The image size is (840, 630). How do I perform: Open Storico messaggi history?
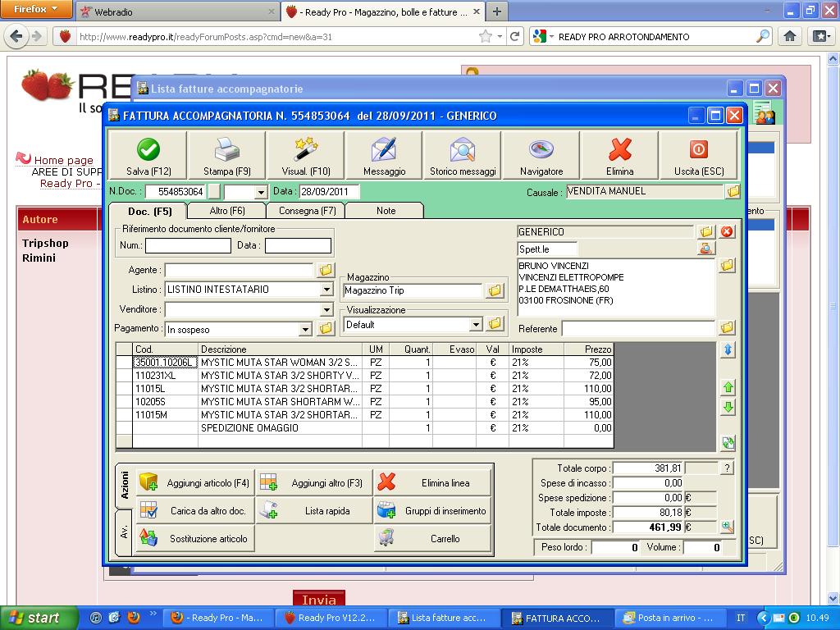click(x=463, y=150)
